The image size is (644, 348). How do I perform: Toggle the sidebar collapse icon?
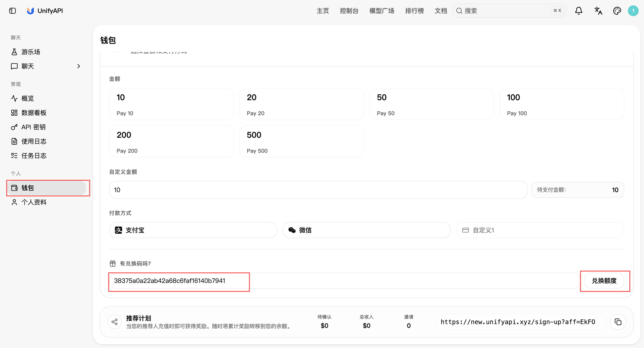(x=13, y=11)
